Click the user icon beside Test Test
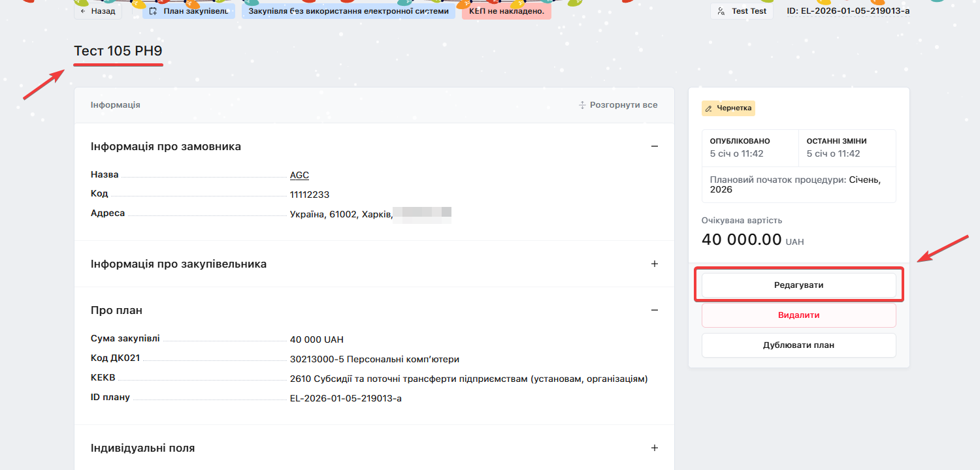Viewport: 980px width, 470px height. pos(721,11)
